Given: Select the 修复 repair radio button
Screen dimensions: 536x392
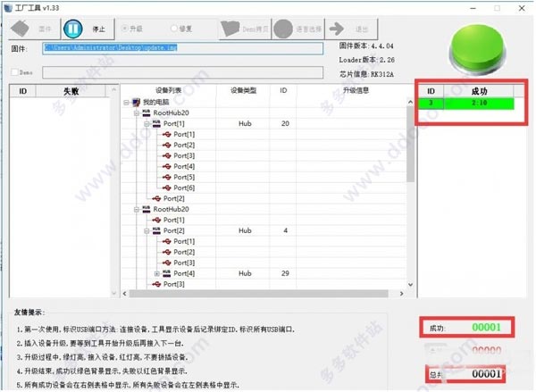Looking at the screenshot, I should 173,29.
